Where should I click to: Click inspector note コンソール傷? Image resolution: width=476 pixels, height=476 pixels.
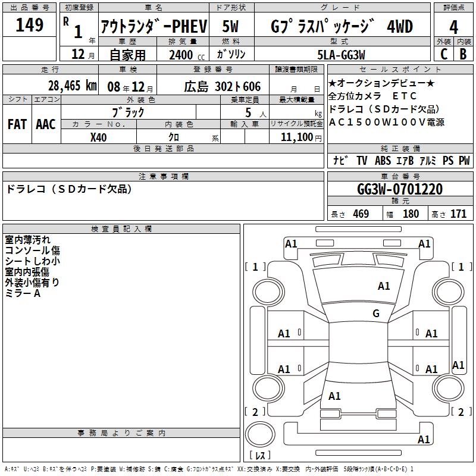(33, 250)
